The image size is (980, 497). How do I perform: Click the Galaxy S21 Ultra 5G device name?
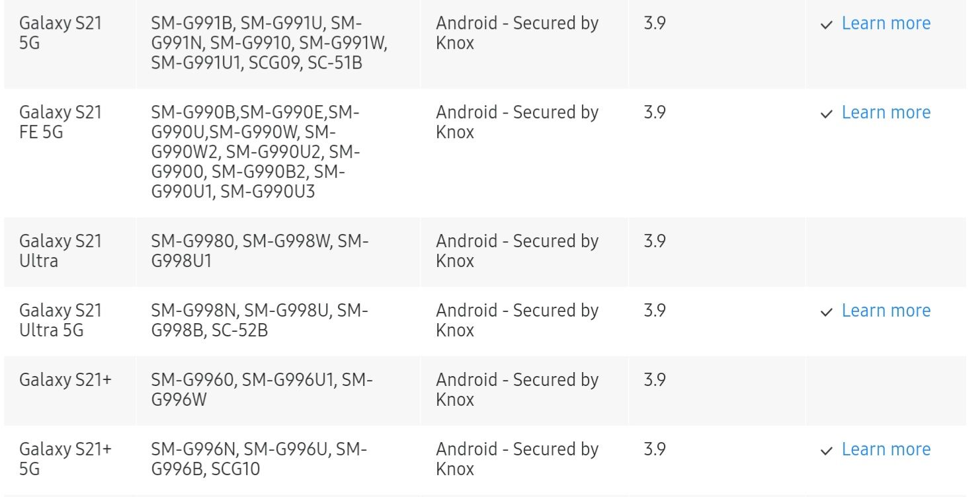pyautogui.click(x=60, y=321)
